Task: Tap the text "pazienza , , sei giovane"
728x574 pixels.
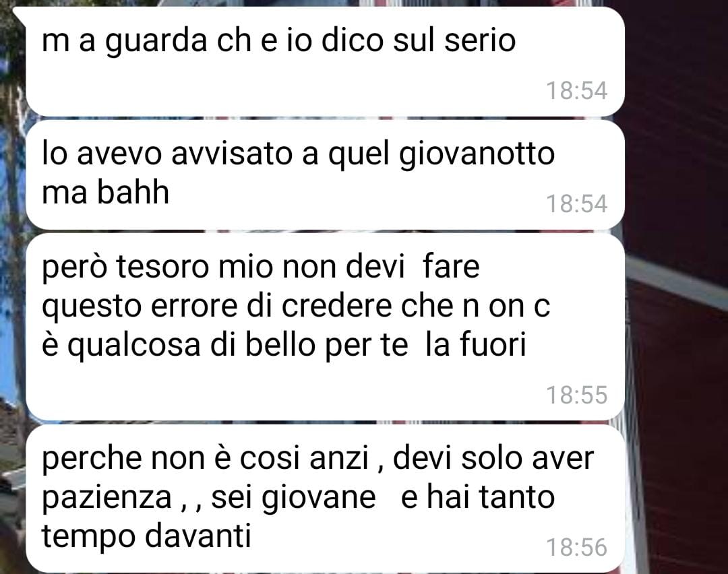Action: point(208,497)
